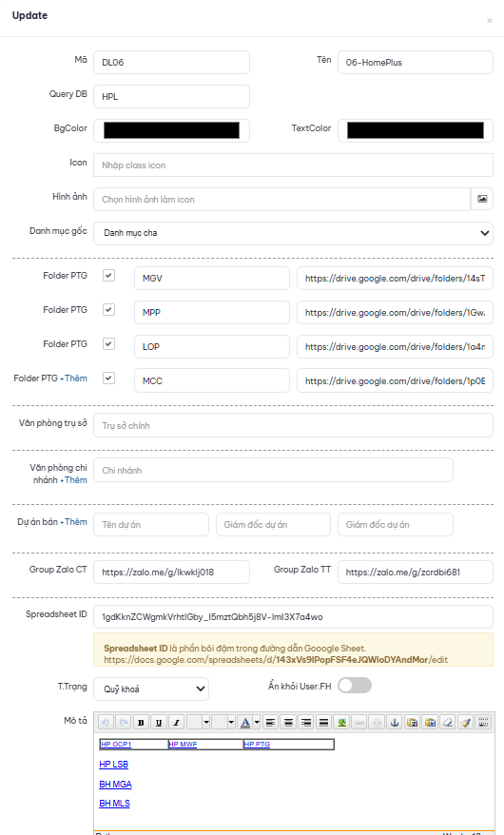Click Thêm link next to Dự án bán

(74, 522)
